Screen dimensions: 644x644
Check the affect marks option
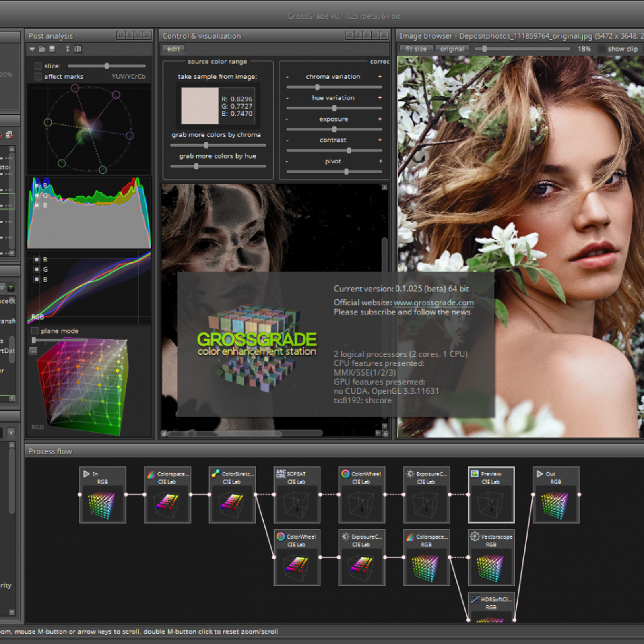[38, 76]
